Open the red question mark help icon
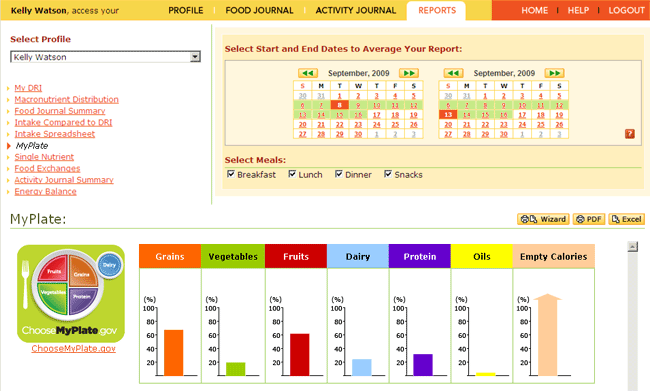The image size is (650, 391). 630,134
